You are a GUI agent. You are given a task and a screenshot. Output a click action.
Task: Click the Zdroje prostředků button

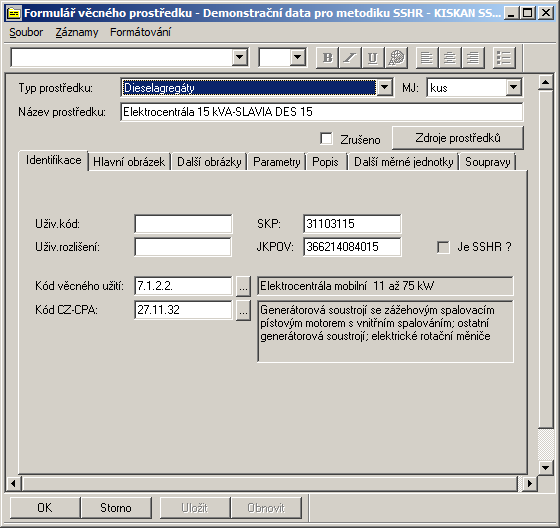[458, 138]
